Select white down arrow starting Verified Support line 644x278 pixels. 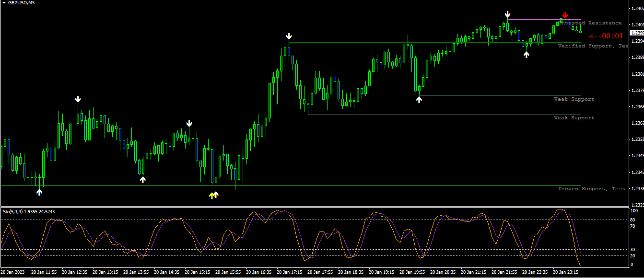[289, 36]
